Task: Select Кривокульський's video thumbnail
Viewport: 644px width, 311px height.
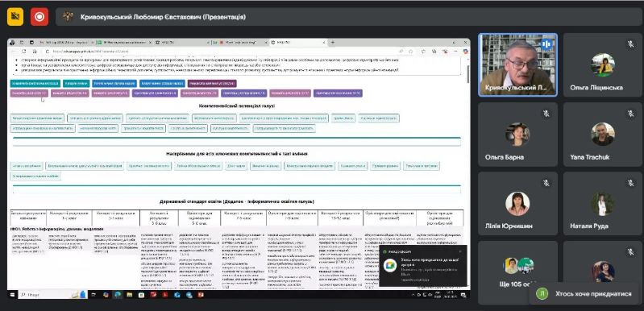Action: click(x=517, y=64)
